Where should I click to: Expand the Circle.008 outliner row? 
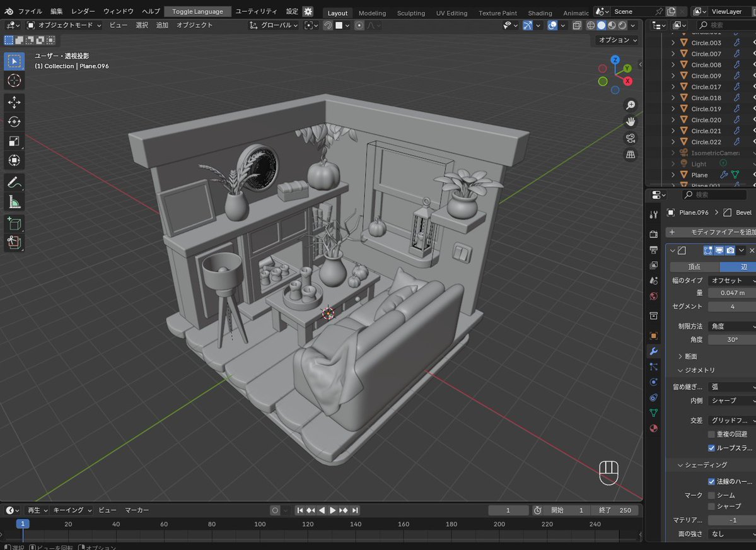[673, 64]
